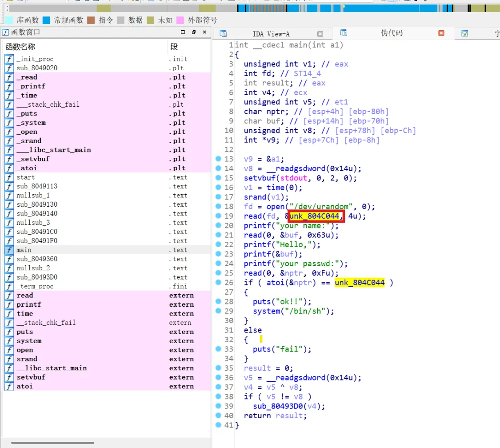
Task: Click the third view tab icon
Action: (464, 33)
